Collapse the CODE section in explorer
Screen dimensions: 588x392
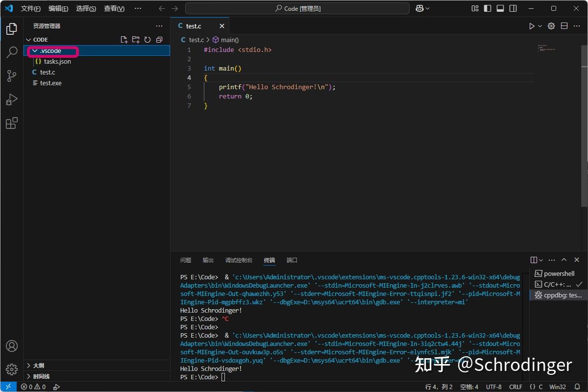pos(28,40)
